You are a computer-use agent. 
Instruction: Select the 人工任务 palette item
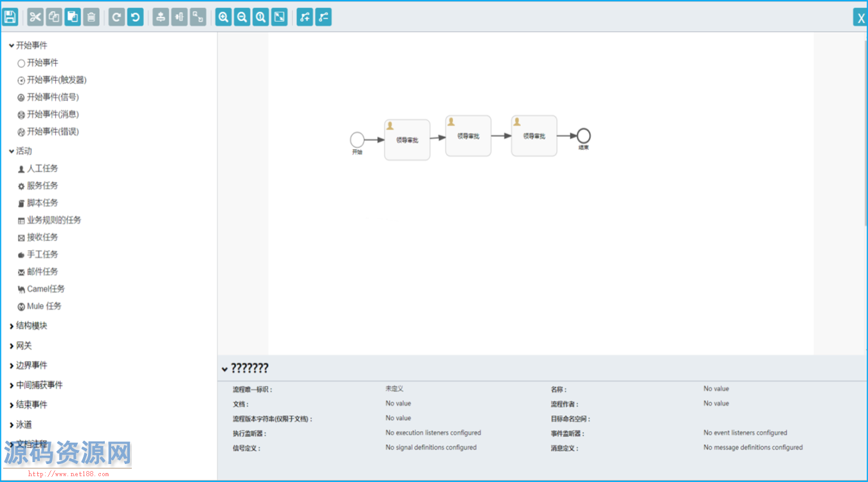38,168
